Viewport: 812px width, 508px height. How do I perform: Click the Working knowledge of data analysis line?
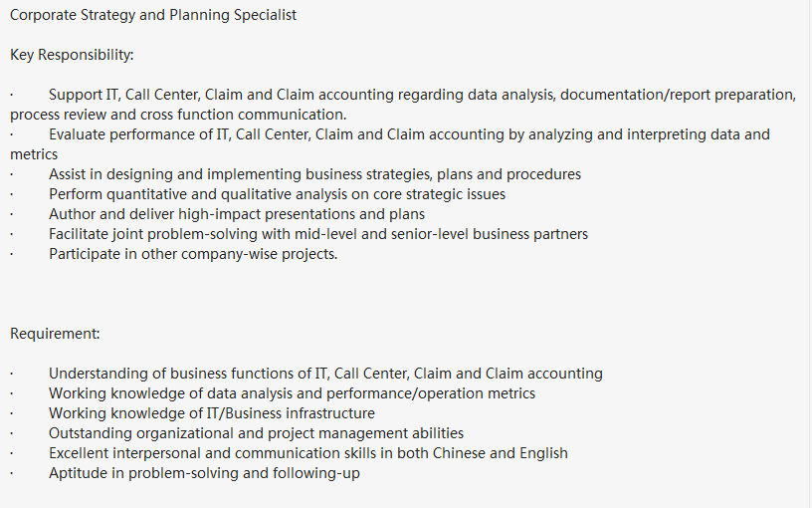(292, 393)
